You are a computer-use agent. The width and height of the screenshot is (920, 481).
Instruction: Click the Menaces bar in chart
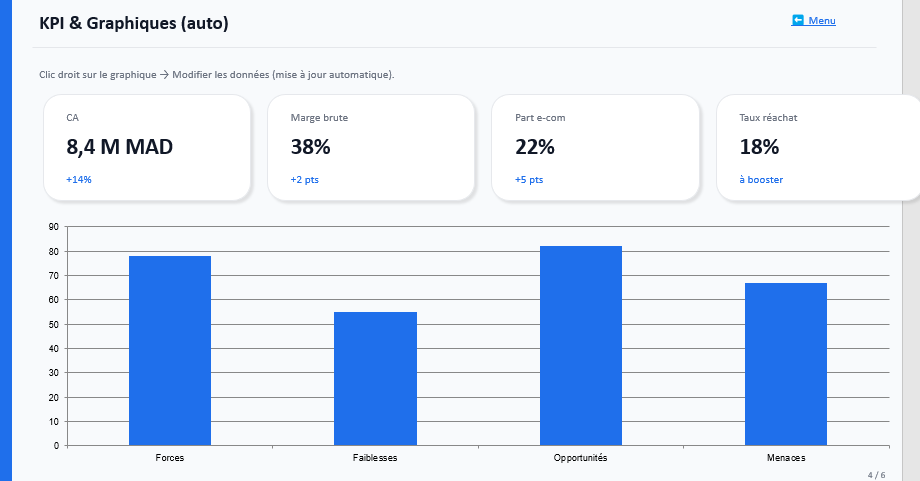(x=785, y=364)
